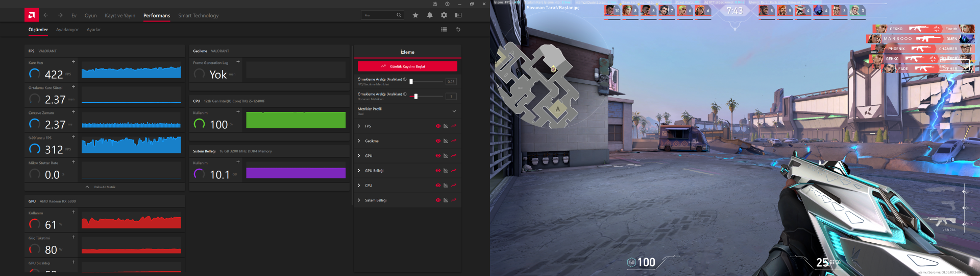The width and height of the screenshot is (980, 276).
Task: Click graph icon in FPS row
Action: [x=454, y=126]
